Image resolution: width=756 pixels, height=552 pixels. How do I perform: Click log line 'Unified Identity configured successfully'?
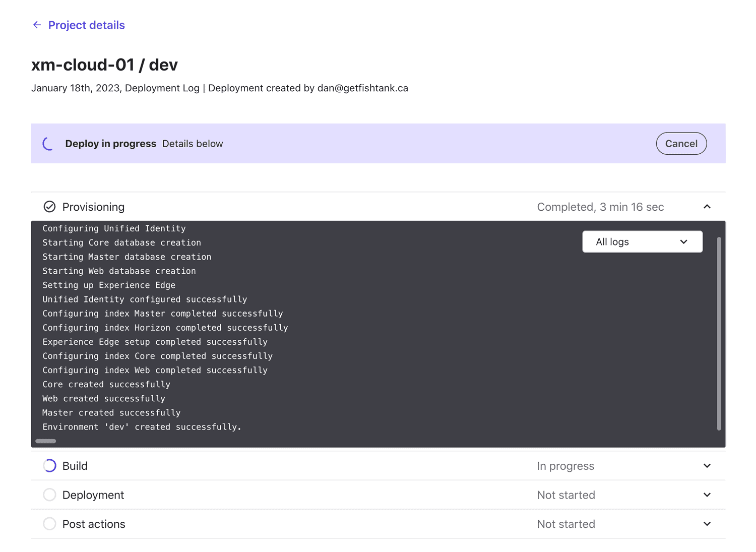point(145,299)
